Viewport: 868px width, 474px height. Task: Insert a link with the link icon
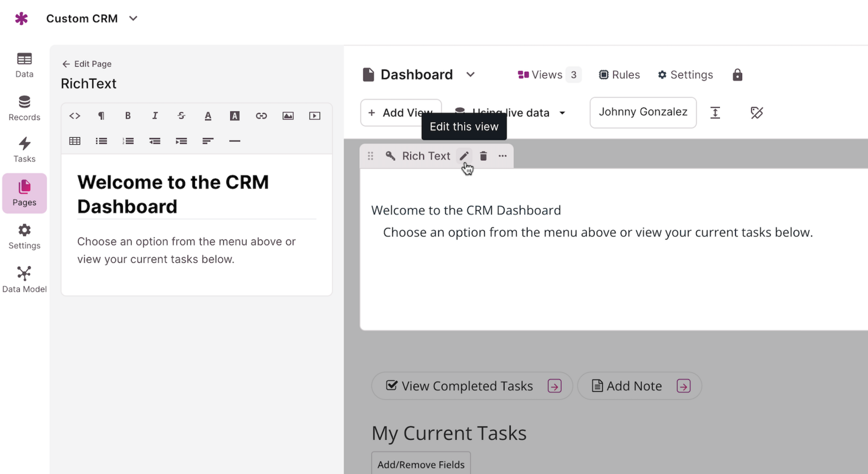pyautogui.click(x=261, y=116)
